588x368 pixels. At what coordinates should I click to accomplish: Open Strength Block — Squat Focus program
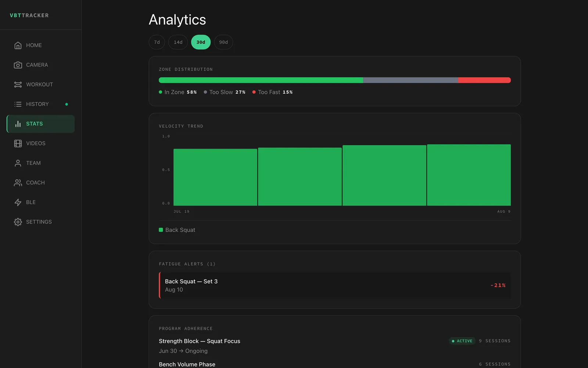tap(200, 341)
